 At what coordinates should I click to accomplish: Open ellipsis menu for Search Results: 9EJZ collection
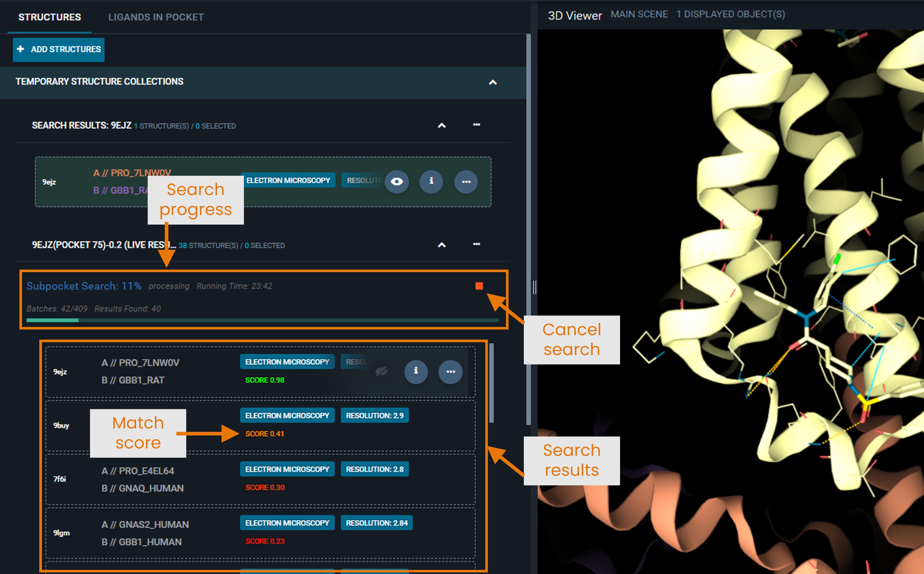(x=476, y=125)
